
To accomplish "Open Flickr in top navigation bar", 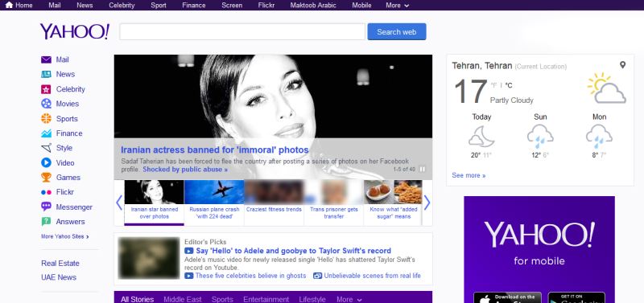I will tap(266, 6).
